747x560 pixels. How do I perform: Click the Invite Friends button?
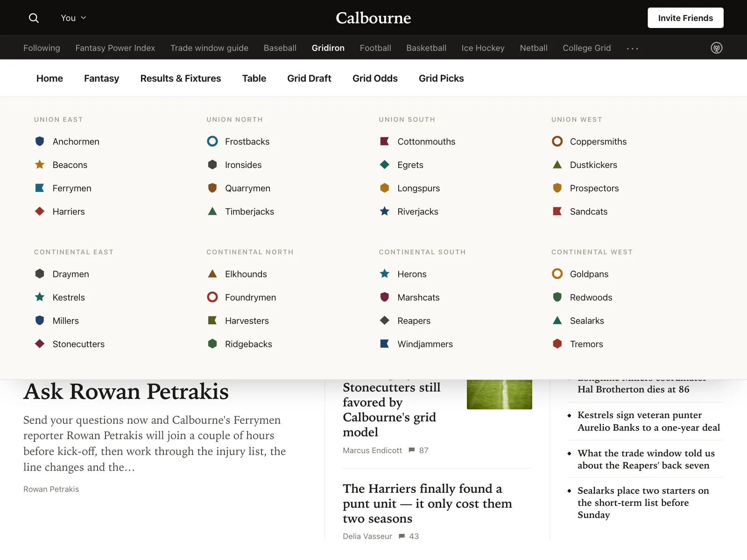[x=685, y=18]
